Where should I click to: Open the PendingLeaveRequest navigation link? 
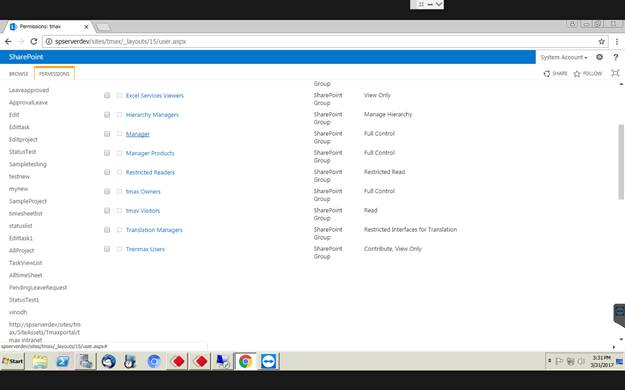[38, 288]
